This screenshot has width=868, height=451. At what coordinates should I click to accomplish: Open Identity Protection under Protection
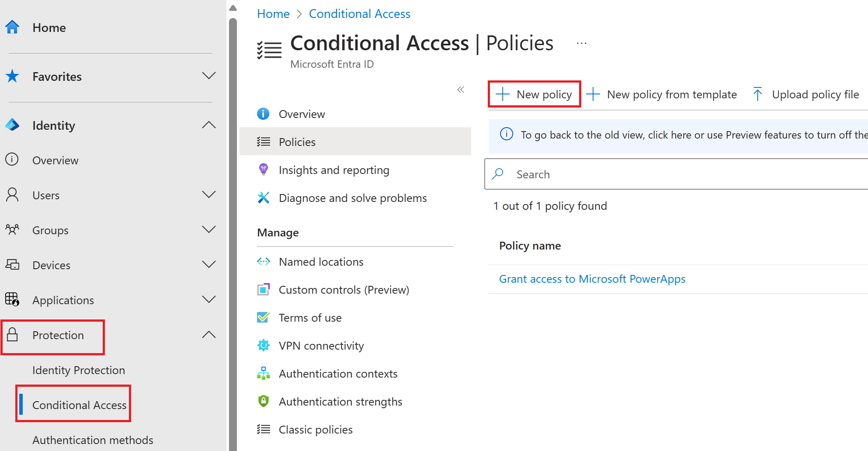[x=79, y=370]
